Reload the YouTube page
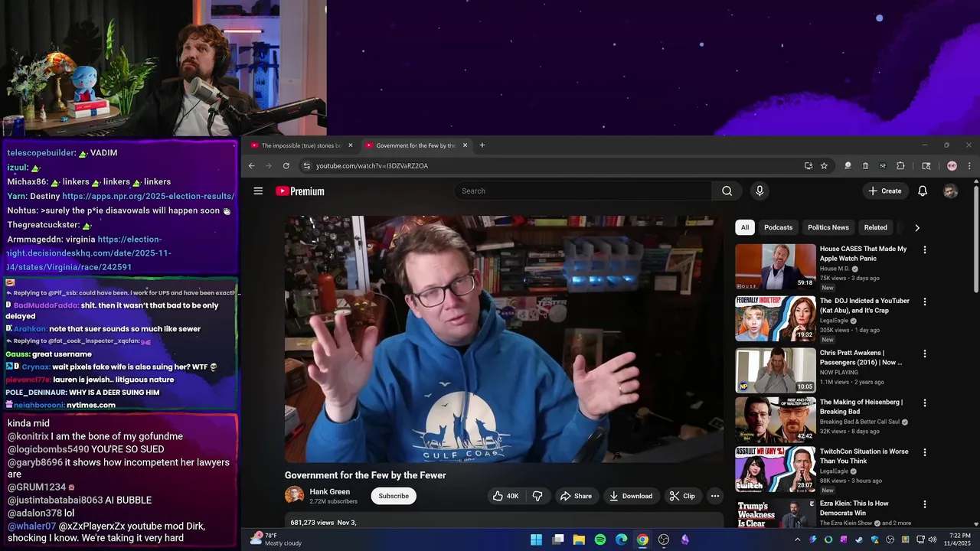 286,166
